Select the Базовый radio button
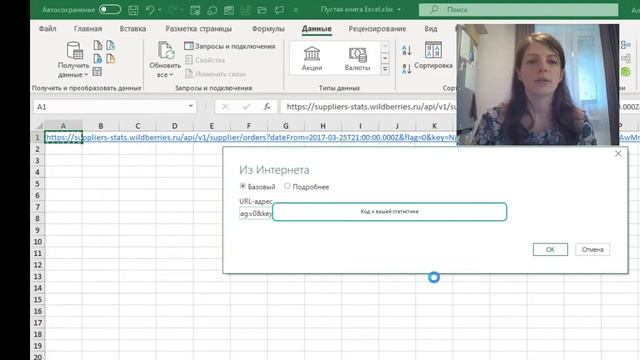Screen dimensions: 640x360 (x=242, y=186)
